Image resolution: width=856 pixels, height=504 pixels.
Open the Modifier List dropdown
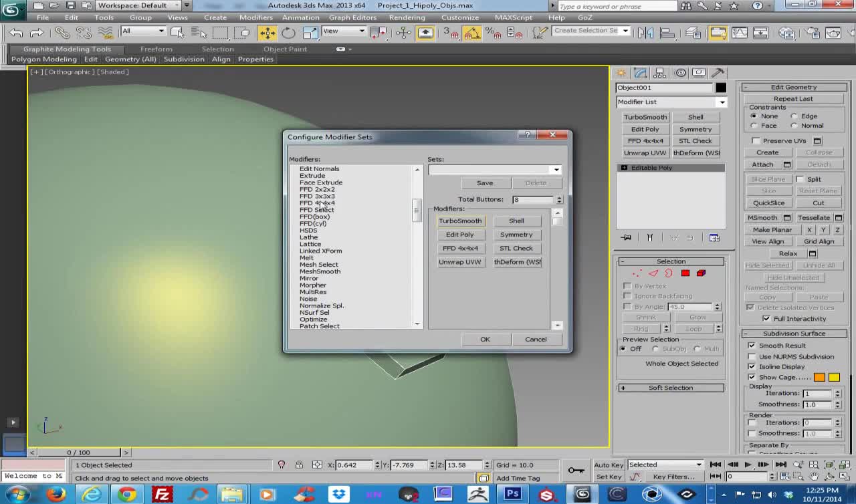(x=722, y=102)
